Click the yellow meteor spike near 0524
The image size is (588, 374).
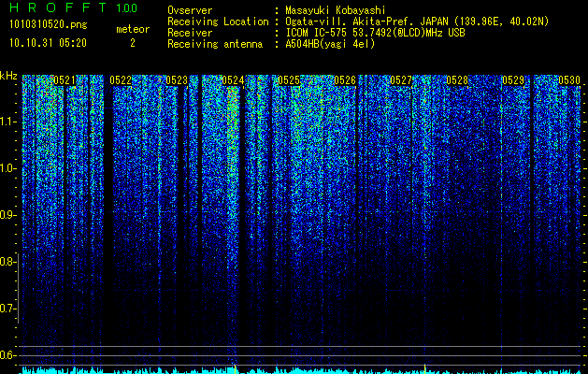coord(235,368)
